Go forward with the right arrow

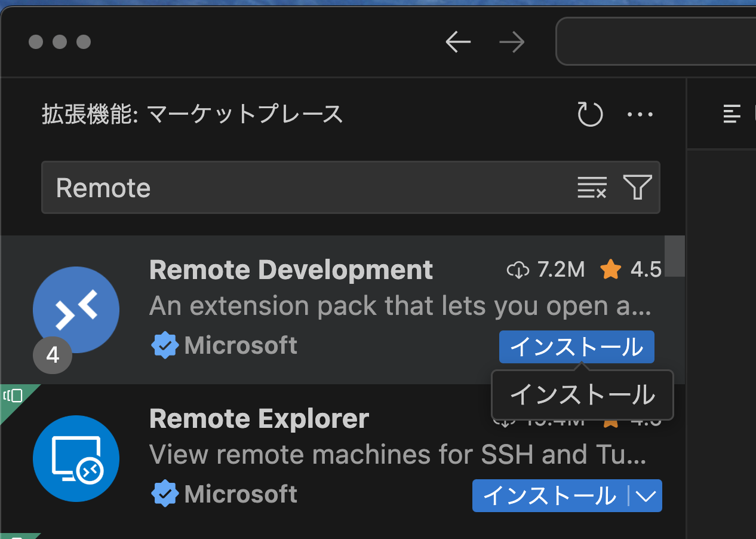tap(512, 42)
